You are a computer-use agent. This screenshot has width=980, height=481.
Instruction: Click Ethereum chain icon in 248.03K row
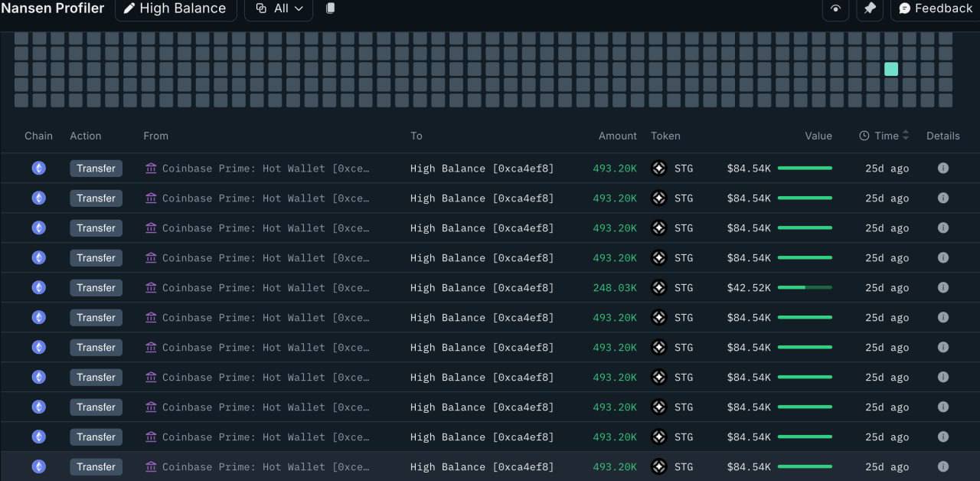click(38, 288)
